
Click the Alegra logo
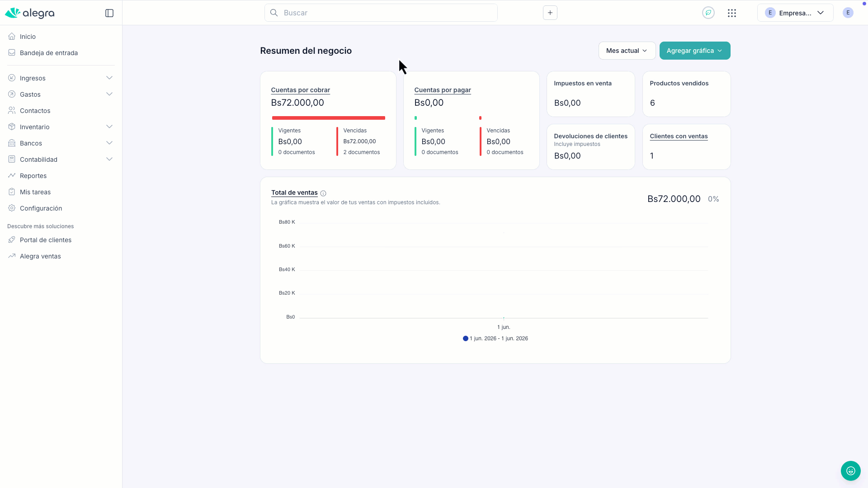[x=30, y=13]
